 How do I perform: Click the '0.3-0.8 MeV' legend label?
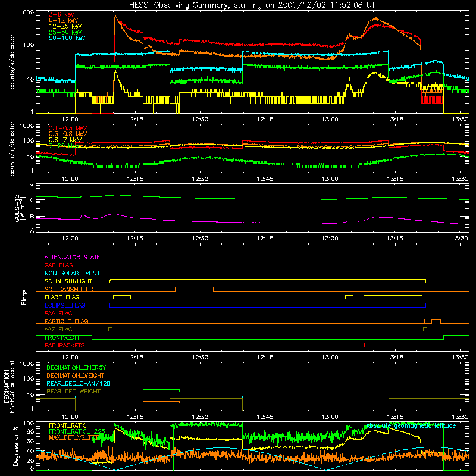click(x=68, y=134)
